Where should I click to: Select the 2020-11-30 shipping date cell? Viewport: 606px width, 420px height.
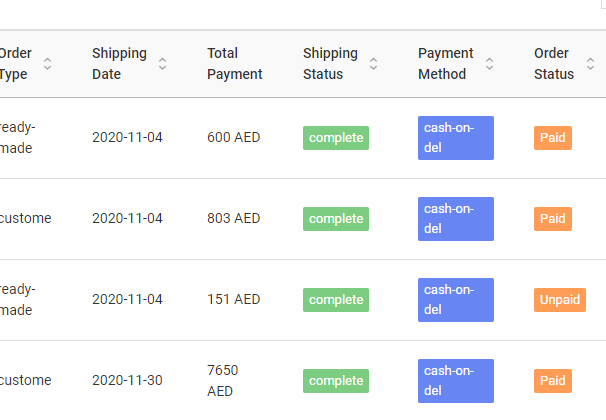point(127,380)
